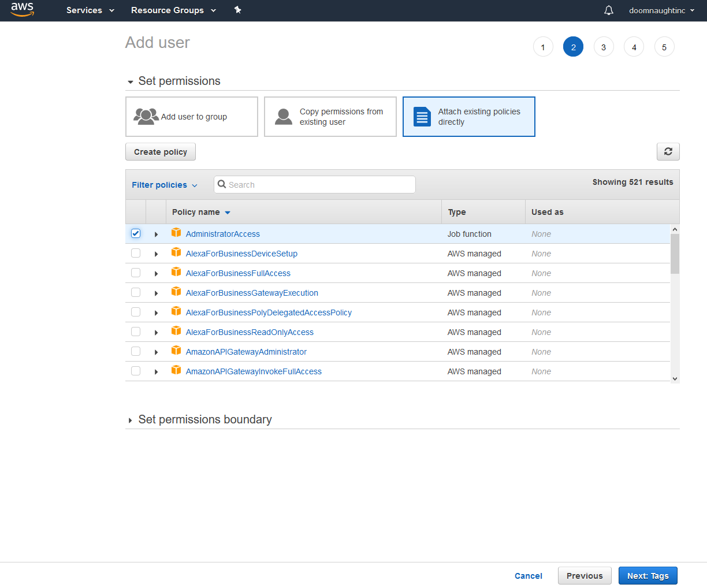This screenshot has height=588, width=707.
Task: Click the person icon in Copy permissions
Action: (284, 116)
